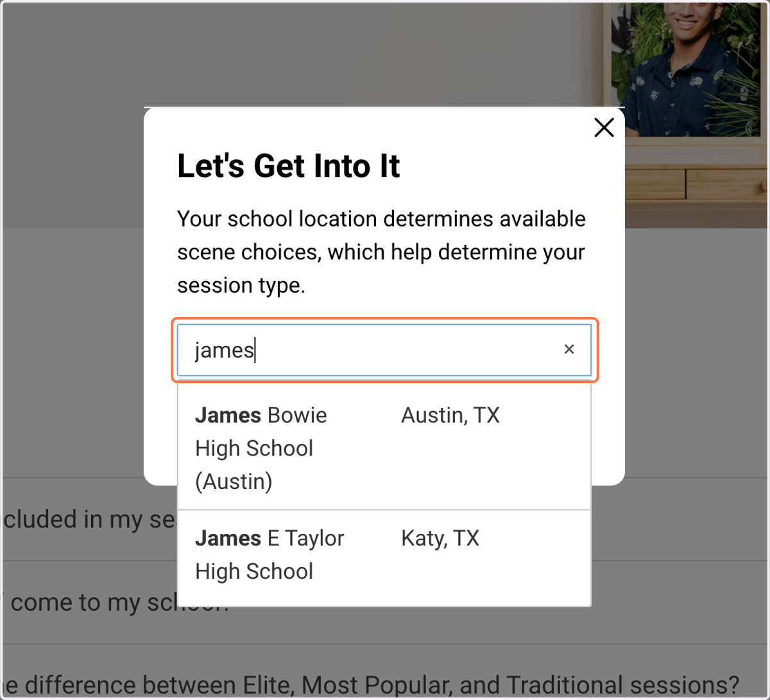Select James Bowie High School (Austin)
Screen dimensions: 770x700
pos(384,448)
